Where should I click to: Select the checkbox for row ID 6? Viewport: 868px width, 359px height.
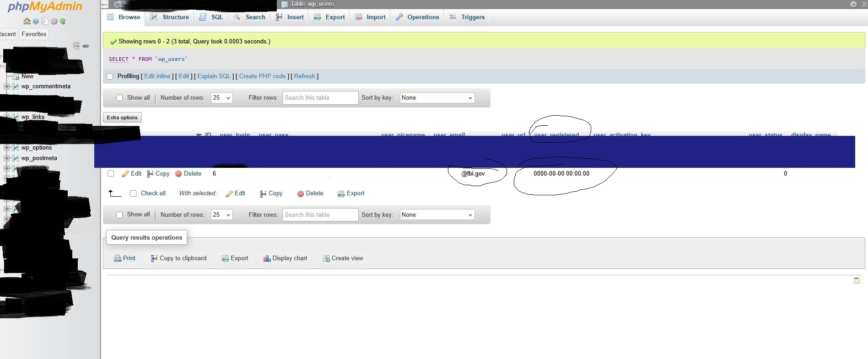pyautogui.click(x=111, y=173)
